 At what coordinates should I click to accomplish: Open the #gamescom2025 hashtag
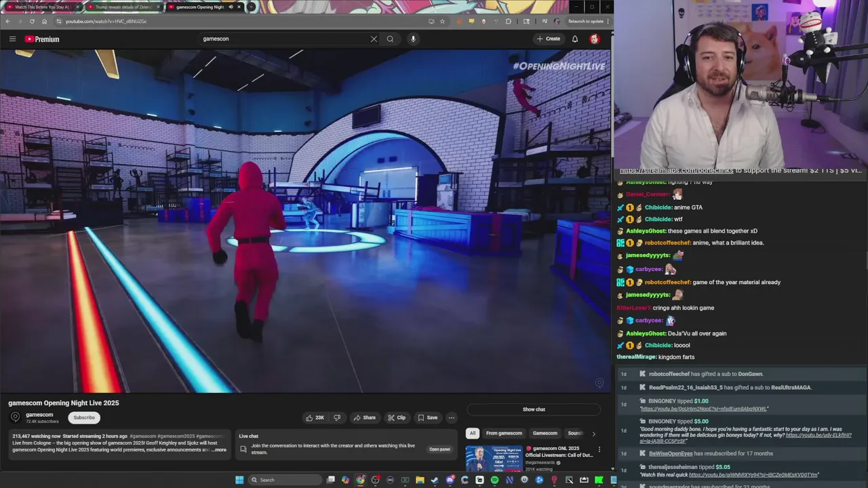pos(176,436)
